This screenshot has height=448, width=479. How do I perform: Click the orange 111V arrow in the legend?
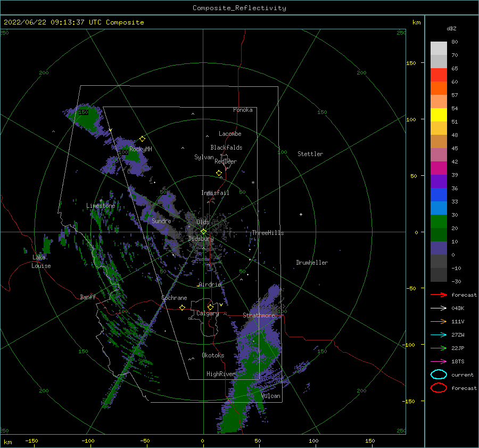(439, 321)
